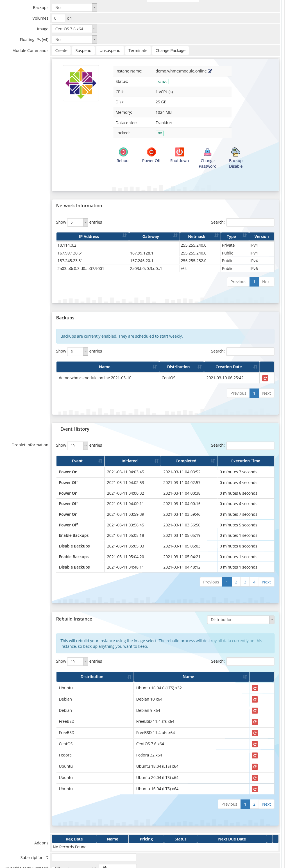Change Backups show entries dropdown
Image resolution: width=288 pixels, height=868 pixels.
[x=78, y=351]
